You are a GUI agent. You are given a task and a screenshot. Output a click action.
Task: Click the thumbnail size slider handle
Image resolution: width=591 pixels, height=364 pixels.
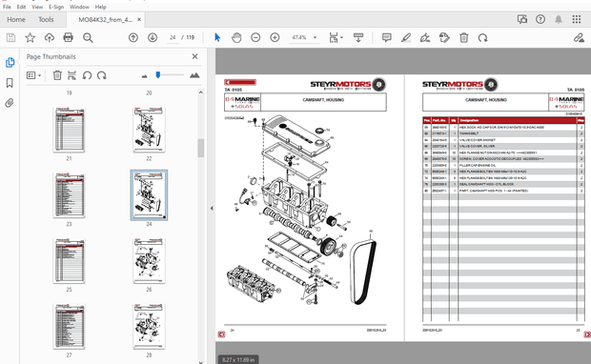(x=158, y=75)
